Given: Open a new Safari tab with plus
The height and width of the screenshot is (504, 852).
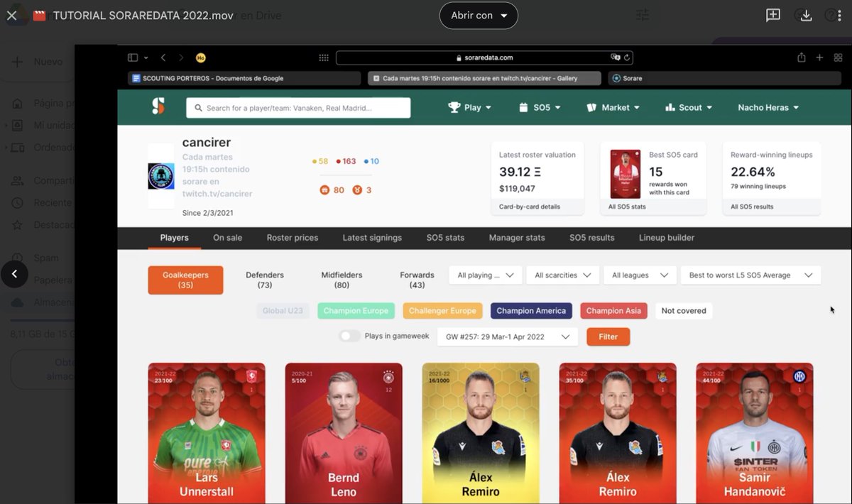Looking at the screenshot, I should 819,57.
